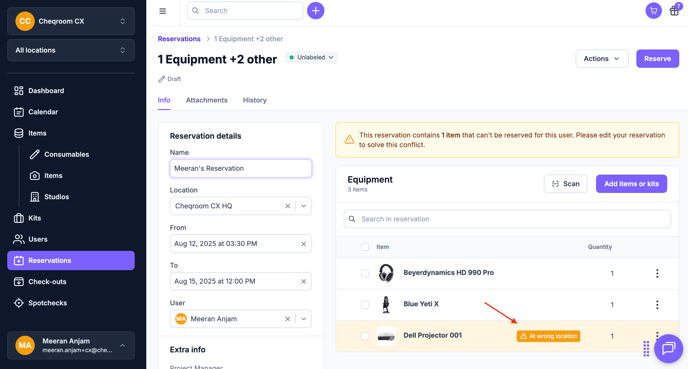Screen dimensions: 688x369
Task: Select Reservations in the sidebar
Action: [x=71, y=261]
